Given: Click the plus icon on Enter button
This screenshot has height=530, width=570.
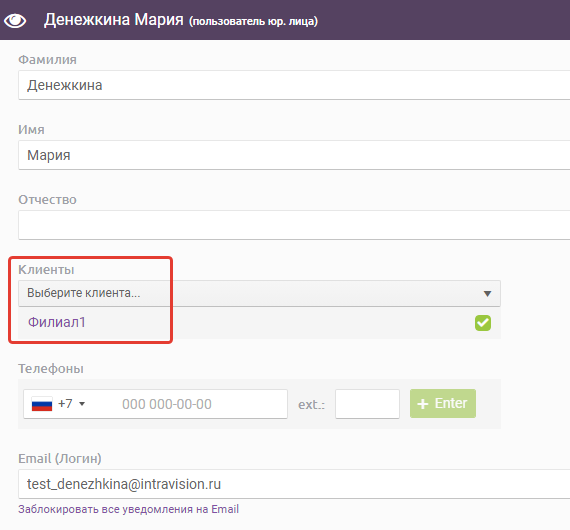Looking at the screenshot, I should coord(422,404).
